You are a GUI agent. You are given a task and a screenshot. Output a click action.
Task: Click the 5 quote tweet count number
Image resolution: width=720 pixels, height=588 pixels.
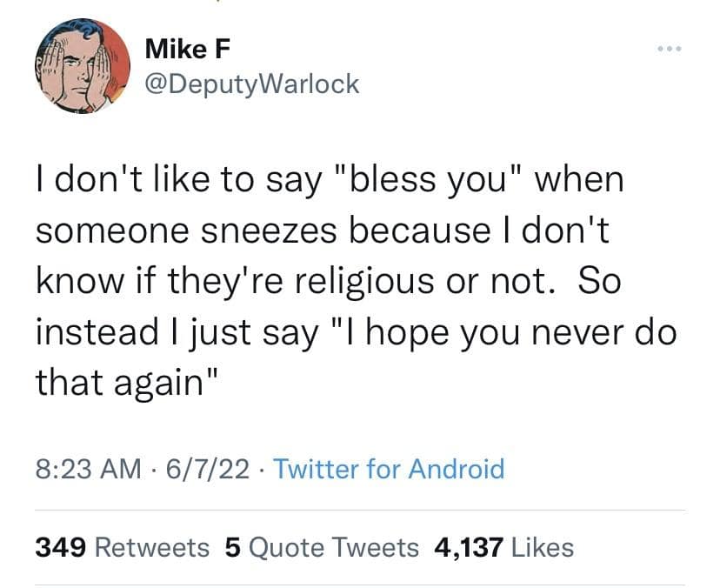pos(231,547)
